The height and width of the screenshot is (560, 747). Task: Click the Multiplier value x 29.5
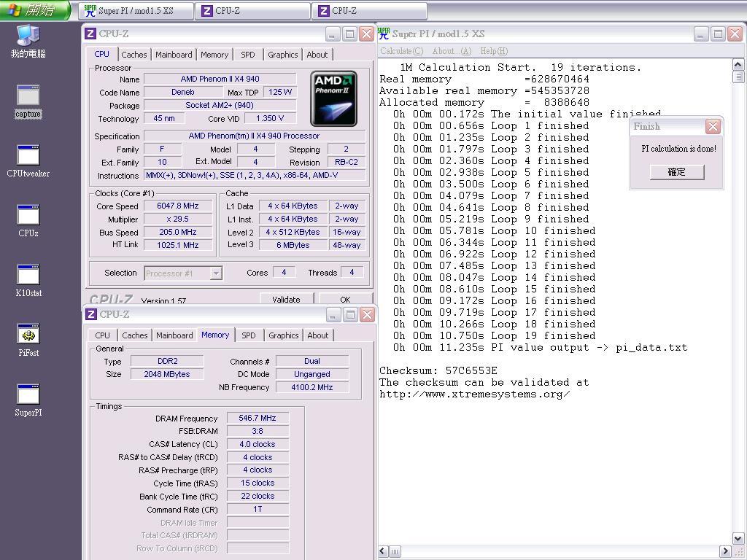click(178, 219)
